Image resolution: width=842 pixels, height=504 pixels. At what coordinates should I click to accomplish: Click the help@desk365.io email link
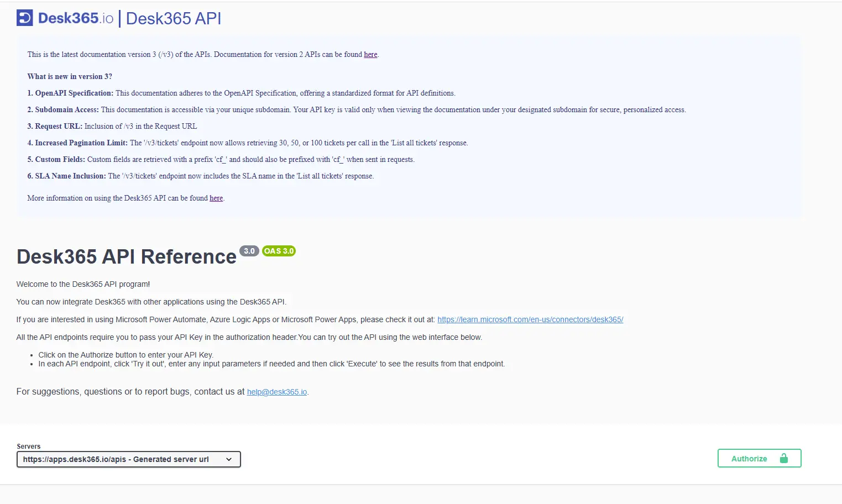coord(277,392)
